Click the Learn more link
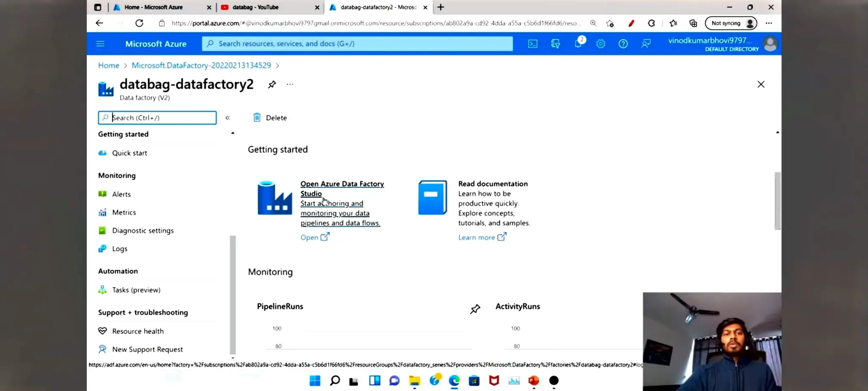This screenshot has height=391, width=868. [x=482, y=237]
